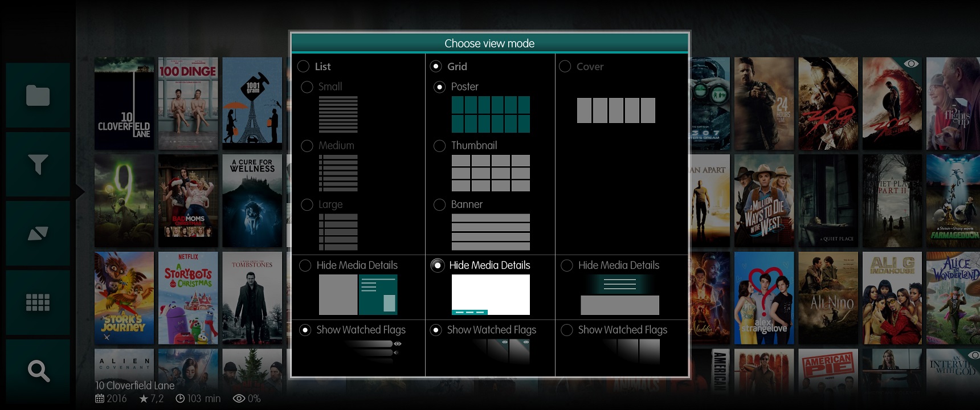Image resolution: width=980 pixels, height=410 pixels.
Task: Open the Tombstones movie poster
Action: click(x=252, y=298)
